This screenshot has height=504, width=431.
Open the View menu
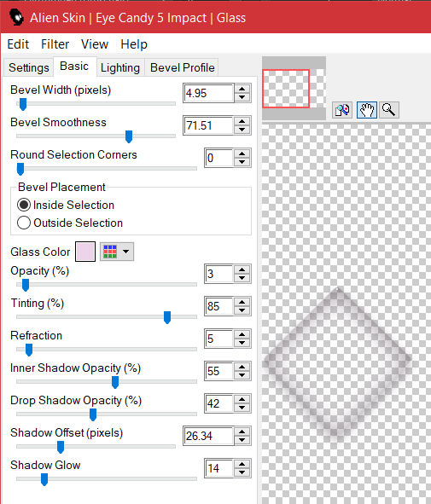(x=95, y=44)
